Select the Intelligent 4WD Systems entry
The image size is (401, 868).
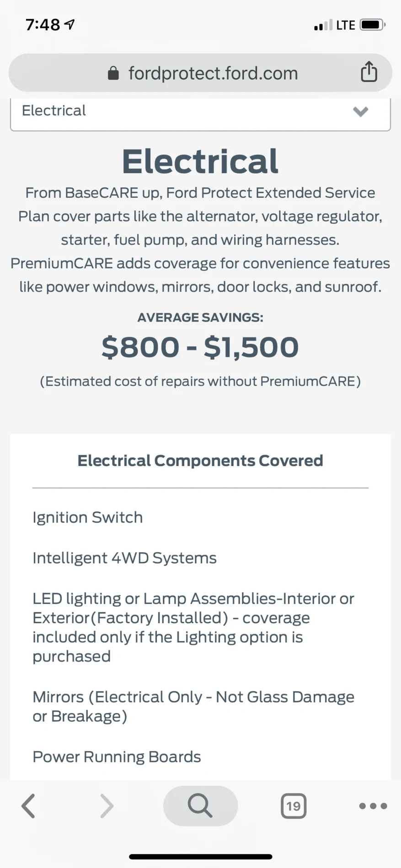pyautogui.click(x=124, y=558)
